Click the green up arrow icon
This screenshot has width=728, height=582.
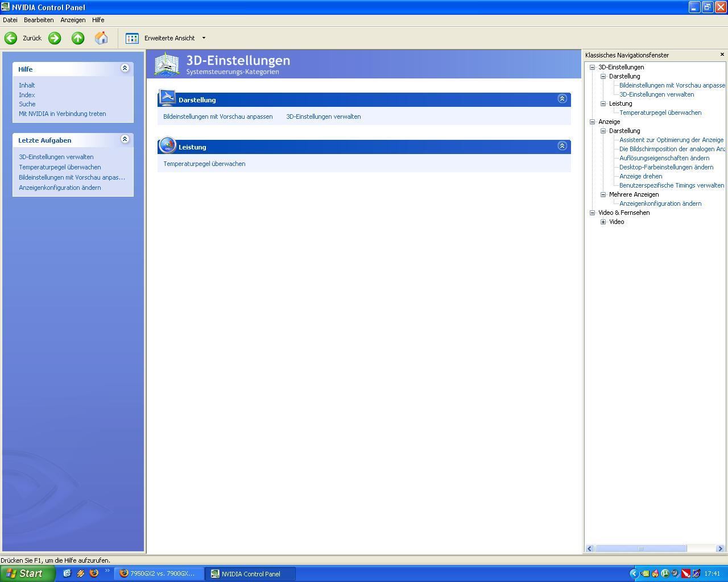tap(78, 38)
